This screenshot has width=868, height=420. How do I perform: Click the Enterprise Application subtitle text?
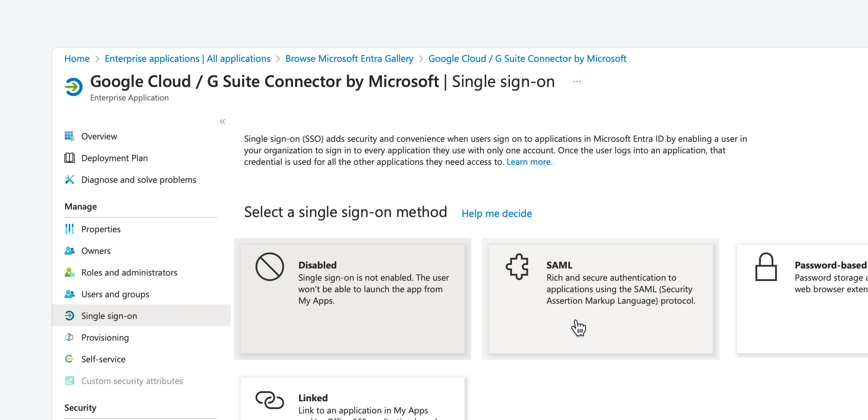[129, 98]
